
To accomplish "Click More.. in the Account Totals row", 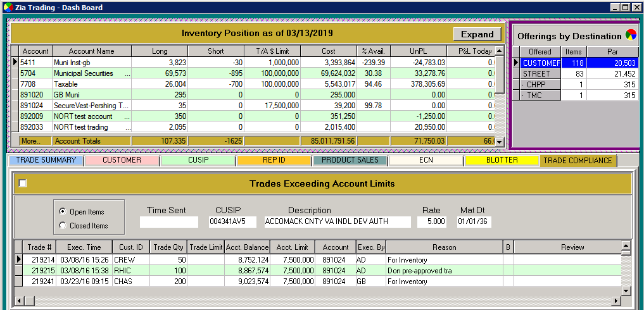I will tap(30, 141).
